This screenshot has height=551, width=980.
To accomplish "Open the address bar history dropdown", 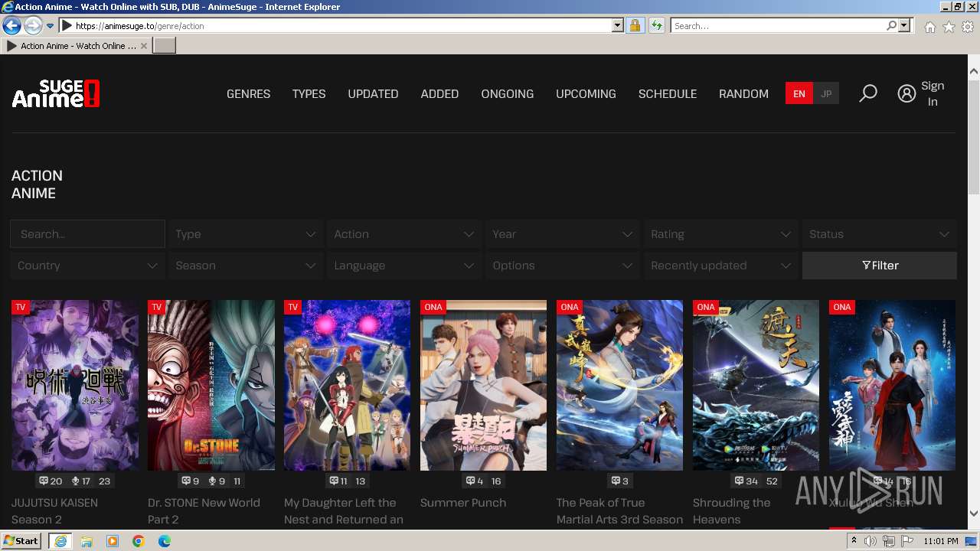I will click(x=618, y=25).
